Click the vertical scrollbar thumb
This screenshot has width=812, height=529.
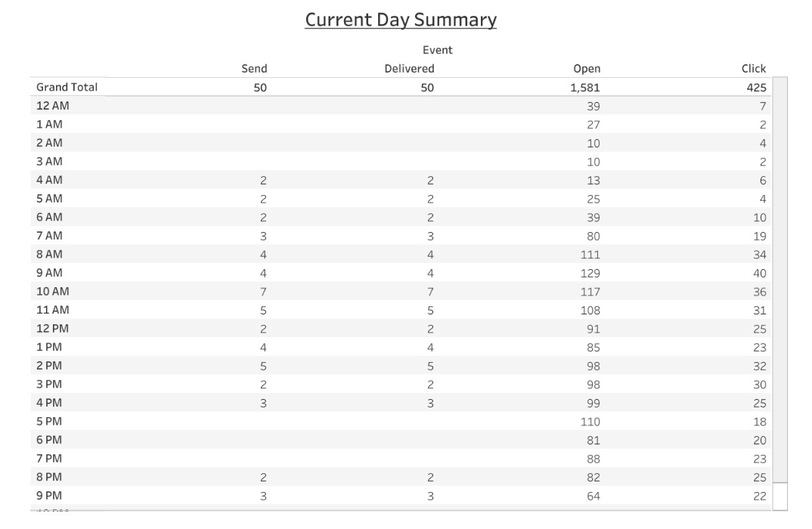click(x=780, y=280)
